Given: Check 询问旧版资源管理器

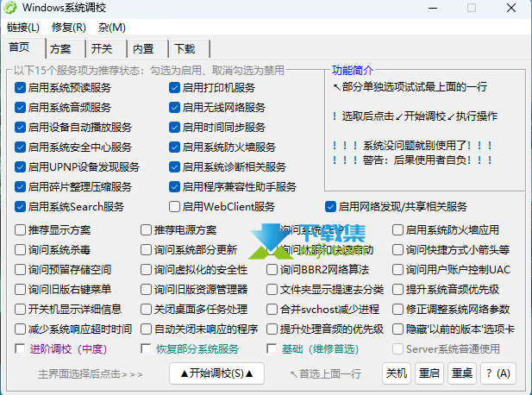Looking at the screenshot, I should pos(146,290).
